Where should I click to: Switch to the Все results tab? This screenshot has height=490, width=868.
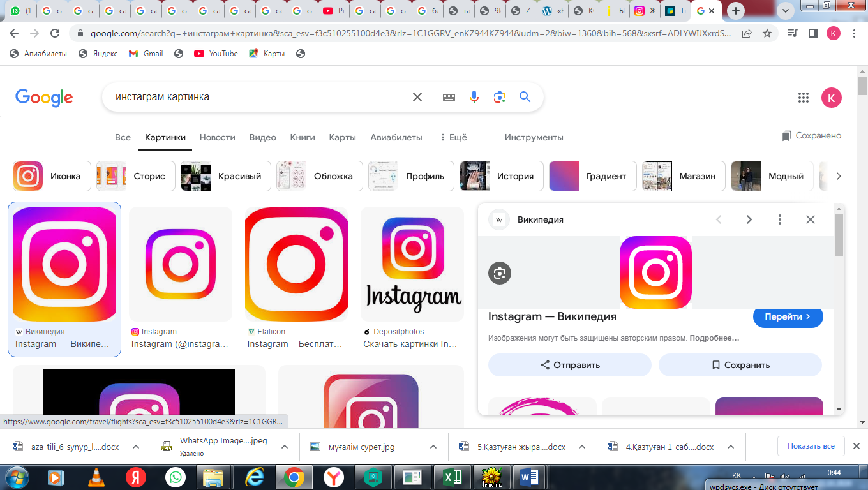(123, 137)
